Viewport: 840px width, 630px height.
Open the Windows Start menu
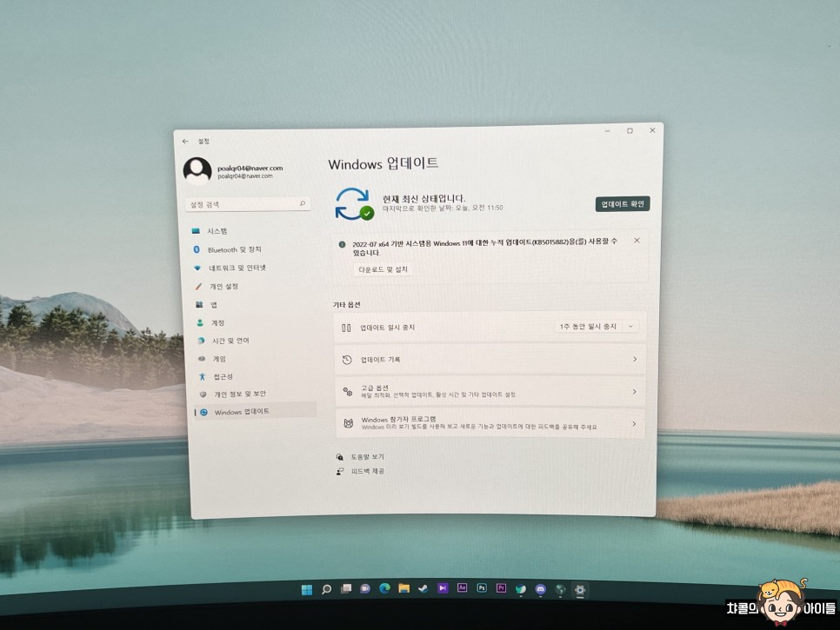(x=307, y=589)
